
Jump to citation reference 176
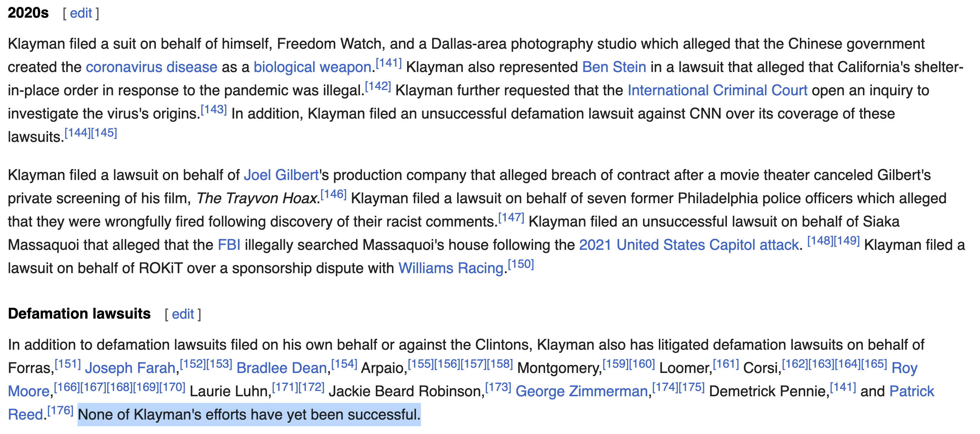pos(60,410)
